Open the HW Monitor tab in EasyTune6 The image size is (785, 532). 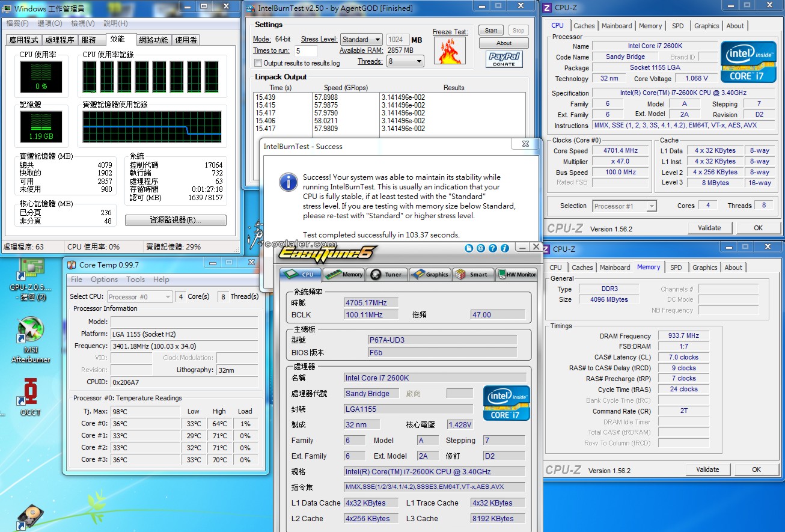click(x=516, y=275)
